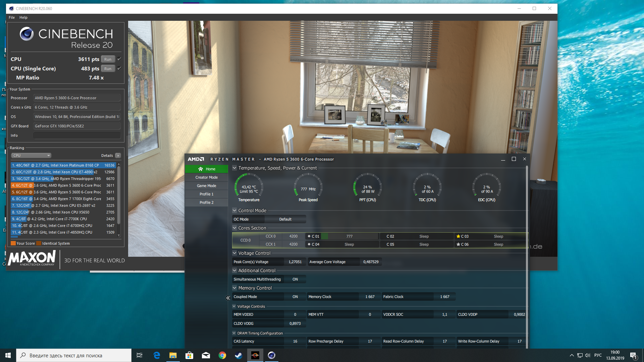Click the Cinebench ranking list scrollbar
The height and width of the screenshot is (362, 644).
coord(119,198)
